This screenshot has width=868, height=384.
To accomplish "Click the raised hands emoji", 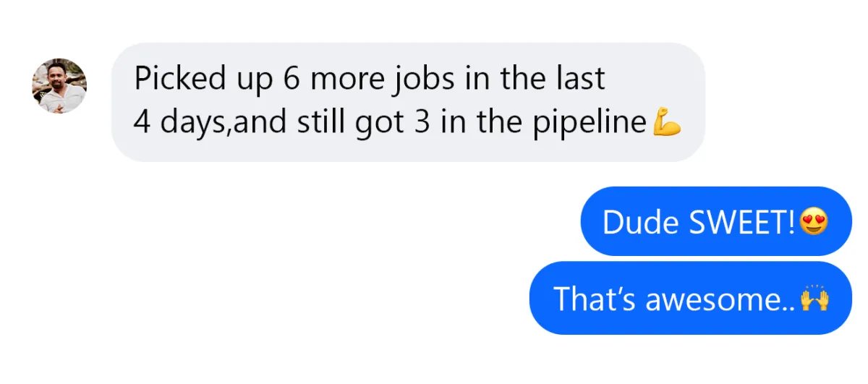I will [814, 297].
